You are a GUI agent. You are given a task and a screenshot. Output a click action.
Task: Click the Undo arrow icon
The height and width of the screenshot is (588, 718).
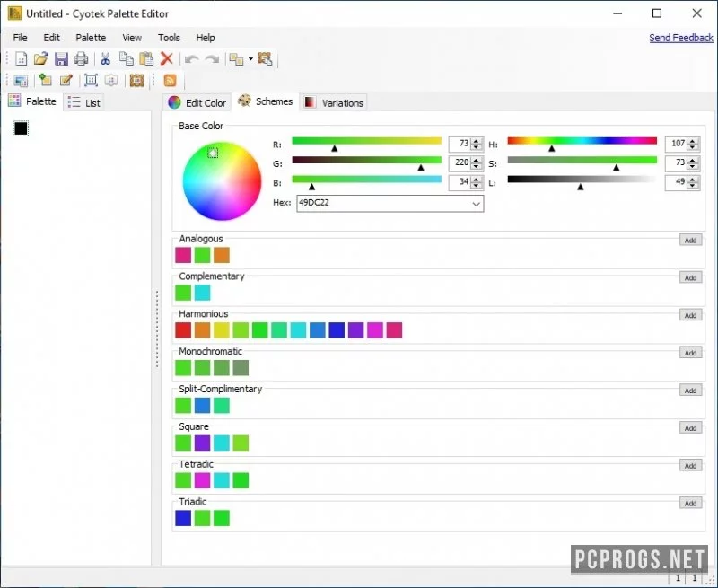click(191, 59)
